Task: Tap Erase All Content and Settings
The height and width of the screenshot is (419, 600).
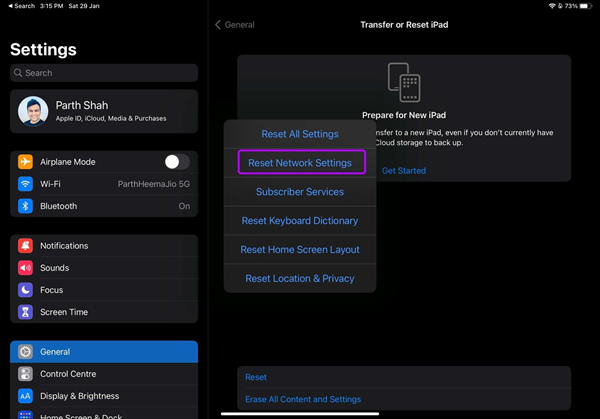Action: coord(303,400)
